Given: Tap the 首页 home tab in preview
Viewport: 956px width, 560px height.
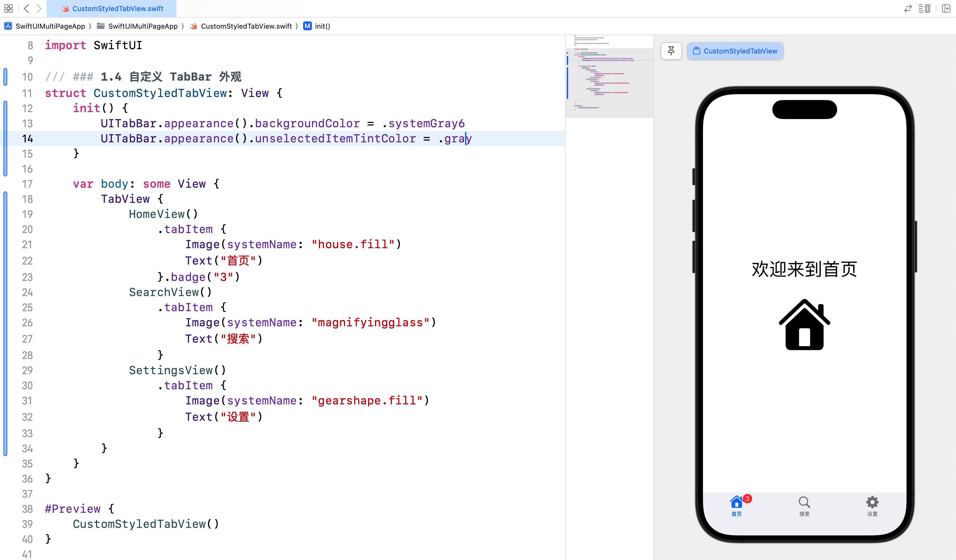Looking at the screenshot, I should click(x=737, y=506).
